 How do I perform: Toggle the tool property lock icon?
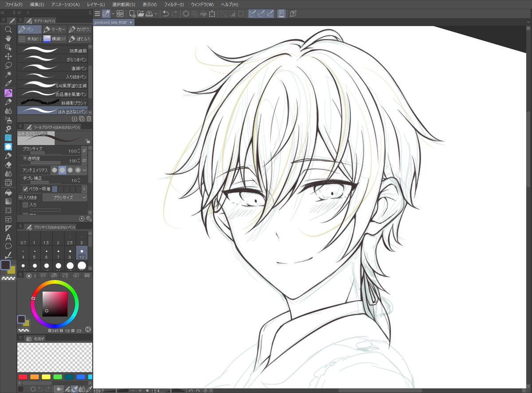pyautogui.click(x=88, y=141)
